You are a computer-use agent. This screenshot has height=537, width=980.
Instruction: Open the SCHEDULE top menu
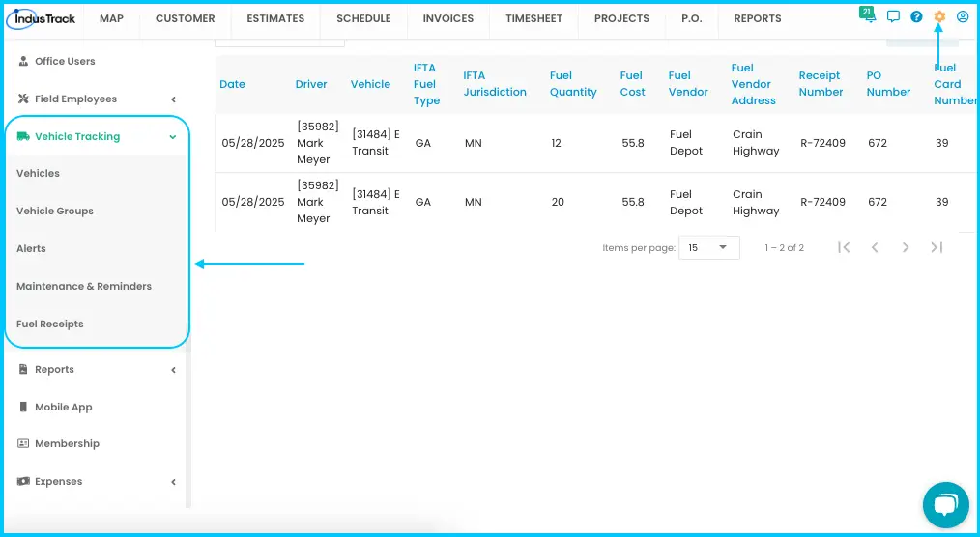pyautogui.click(x=363, y=18)
